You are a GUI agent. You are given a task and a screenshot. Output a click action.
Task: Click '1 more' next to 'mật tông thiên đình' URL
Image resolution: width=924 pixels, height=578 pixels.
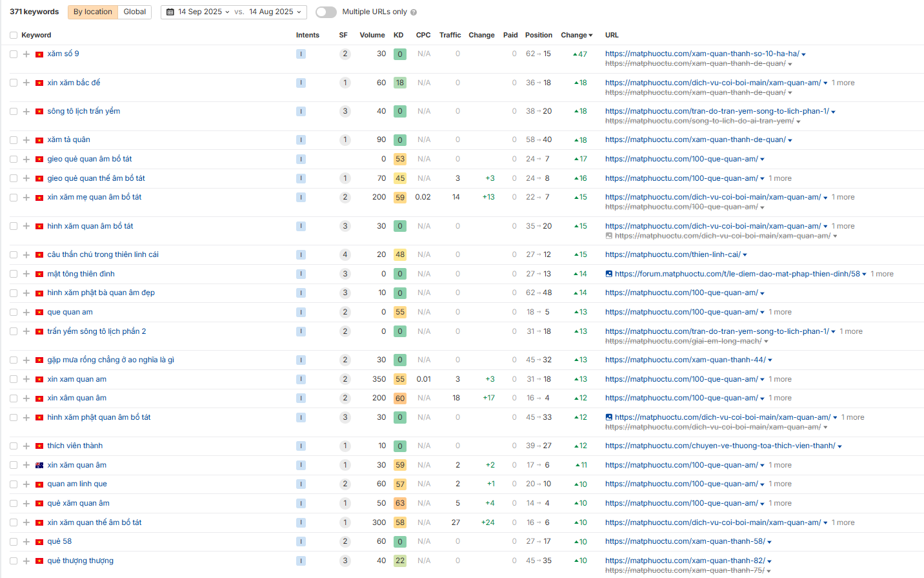[882, 274]
